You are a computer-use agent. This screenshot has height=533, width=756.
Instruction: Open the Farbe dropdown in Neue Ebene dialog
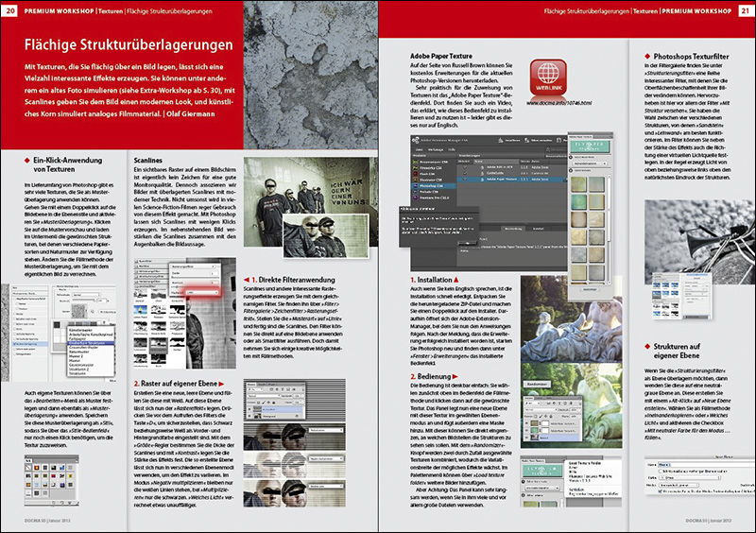[x=690, y=478]
